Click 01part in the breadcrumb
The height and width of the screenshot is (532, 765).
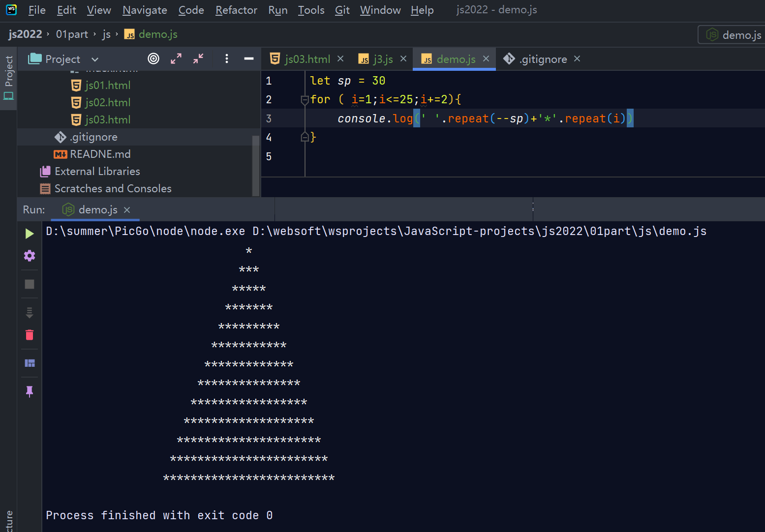point(72,34)
